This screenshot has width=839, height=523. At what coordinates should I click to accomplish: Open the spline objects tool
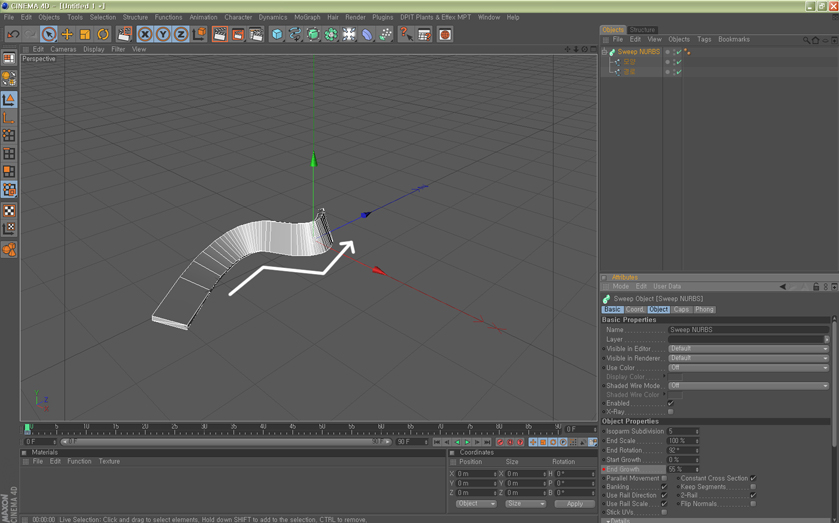pos(295,34)
